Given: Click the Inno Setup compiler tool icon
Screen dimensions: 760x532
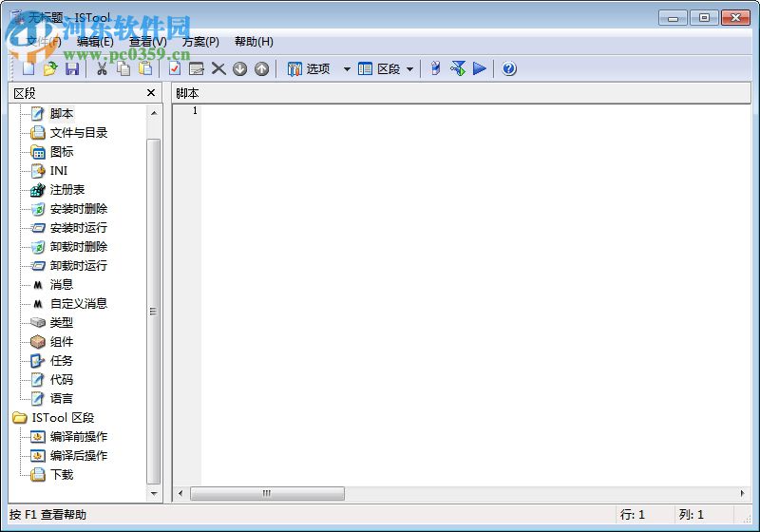Looking at the screenshot, I should [x=435, y=68].
